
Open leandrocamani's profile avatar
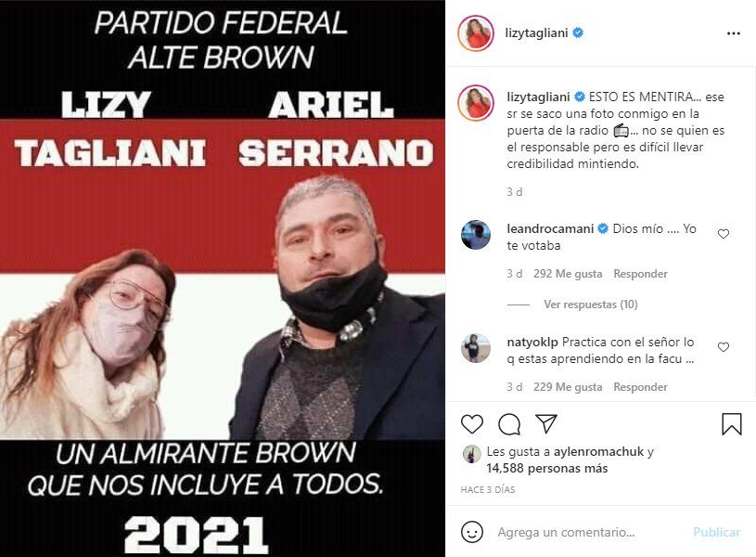pyautogui.click(x=476, y=235)
